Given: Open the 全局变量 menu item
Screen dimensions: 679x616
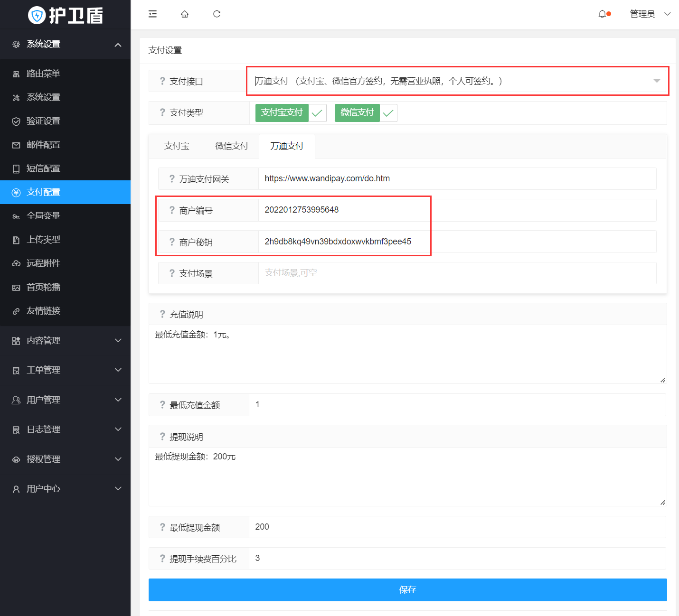Looking at the screenshot, I should click(65, 216).
